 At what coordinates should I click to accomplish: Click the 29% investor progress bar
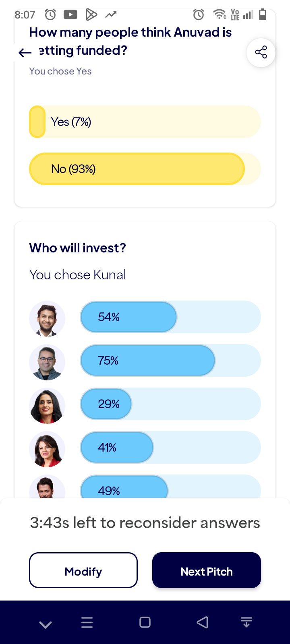click(x=170, y=404)
